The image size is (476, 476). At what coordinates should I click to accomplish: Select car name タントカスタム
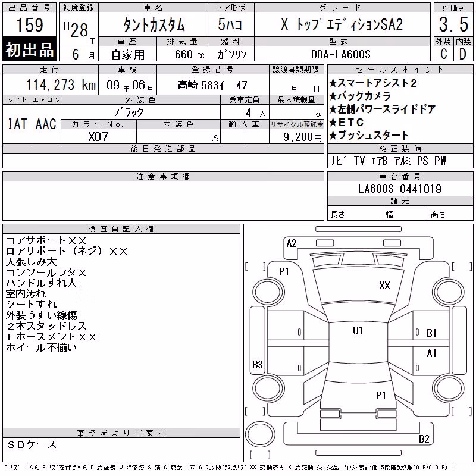(x=154, y=24)
